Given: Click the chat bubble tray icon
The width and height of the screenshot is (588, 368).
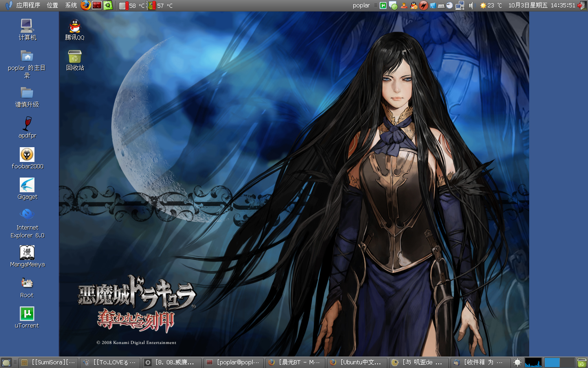Looking at the screenshot, I should (x=393, y=6).
